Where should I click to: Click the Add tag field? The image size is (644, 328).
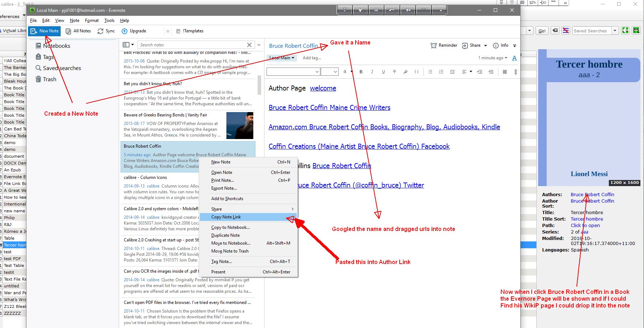(x=312, y=58)
